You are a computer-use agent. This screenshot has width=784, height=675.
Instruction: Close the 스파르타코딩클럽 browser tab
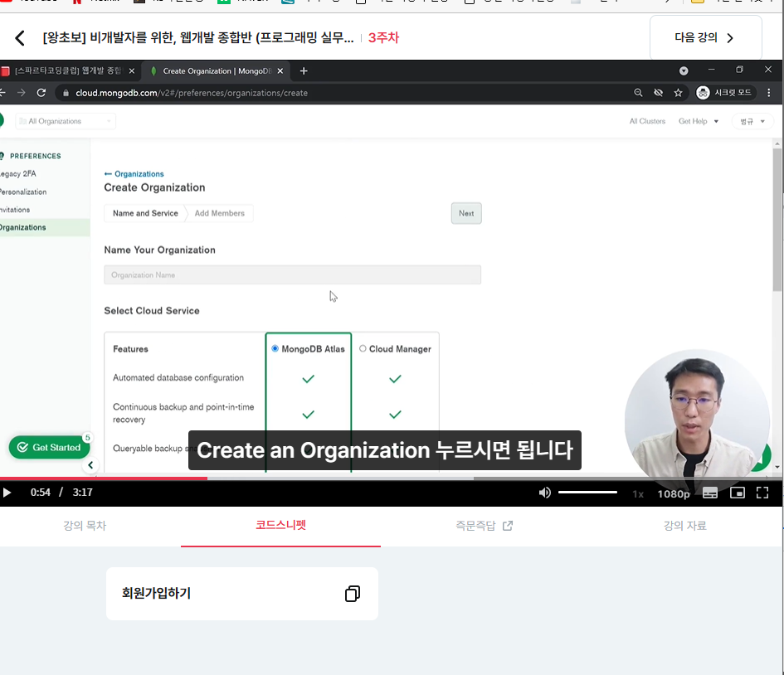132,71
